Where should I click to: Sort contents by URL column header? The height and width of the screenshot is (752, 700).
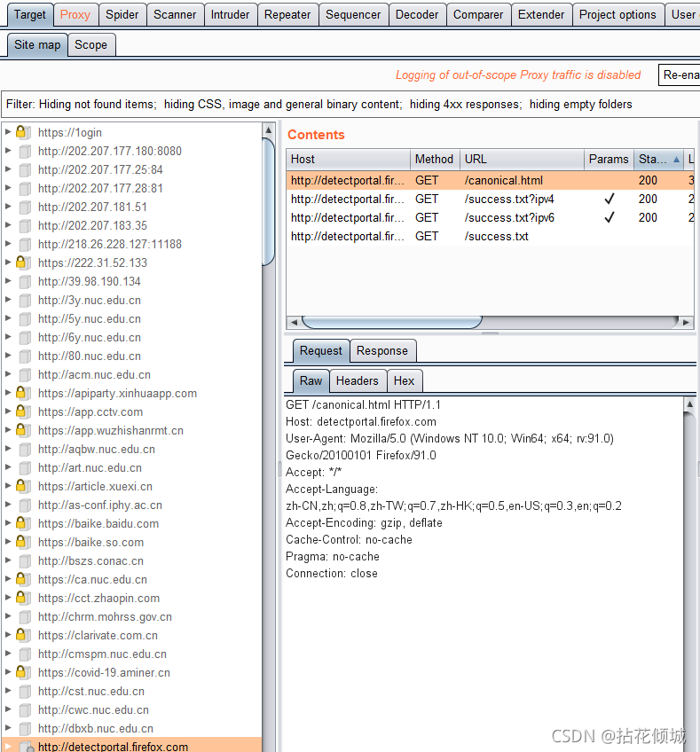point(522,160)
